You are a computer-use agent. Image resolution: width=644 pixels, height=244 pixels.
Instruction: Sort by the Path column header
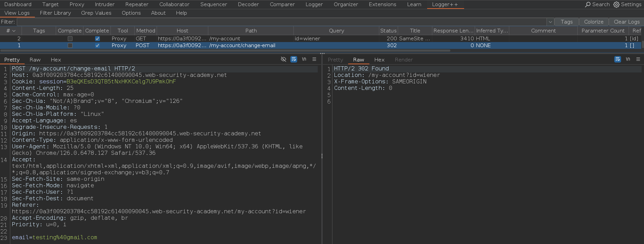(x=251, y=31)
